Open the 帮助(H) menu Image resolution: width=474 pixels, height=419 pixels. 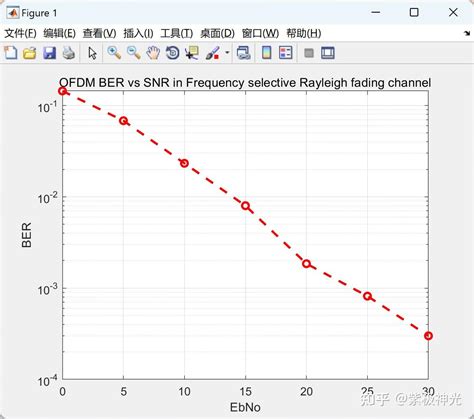pos(304,33)
